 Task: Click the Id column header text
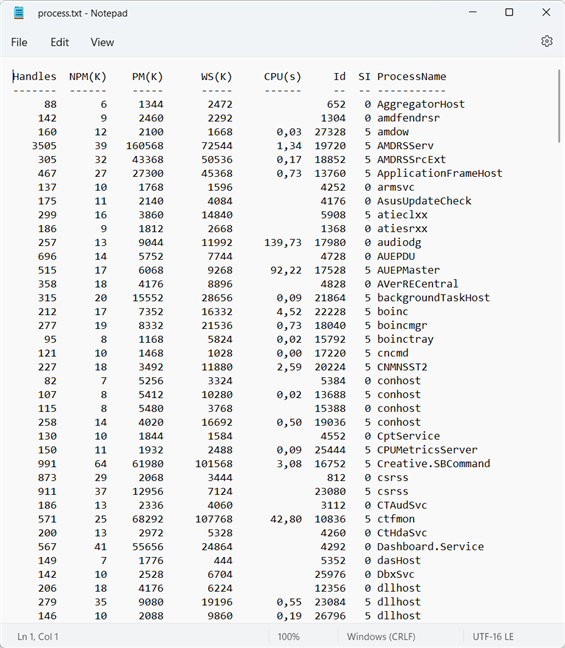coord(339,76)
